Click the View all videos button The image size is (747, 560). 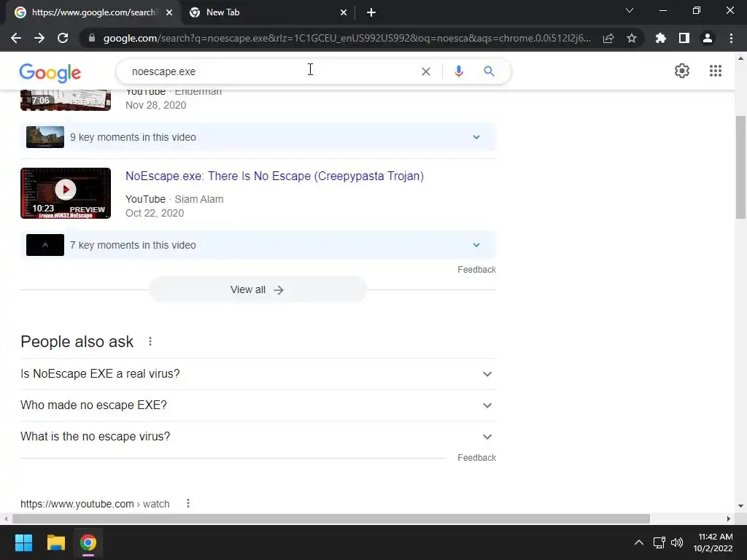point(258,289)
